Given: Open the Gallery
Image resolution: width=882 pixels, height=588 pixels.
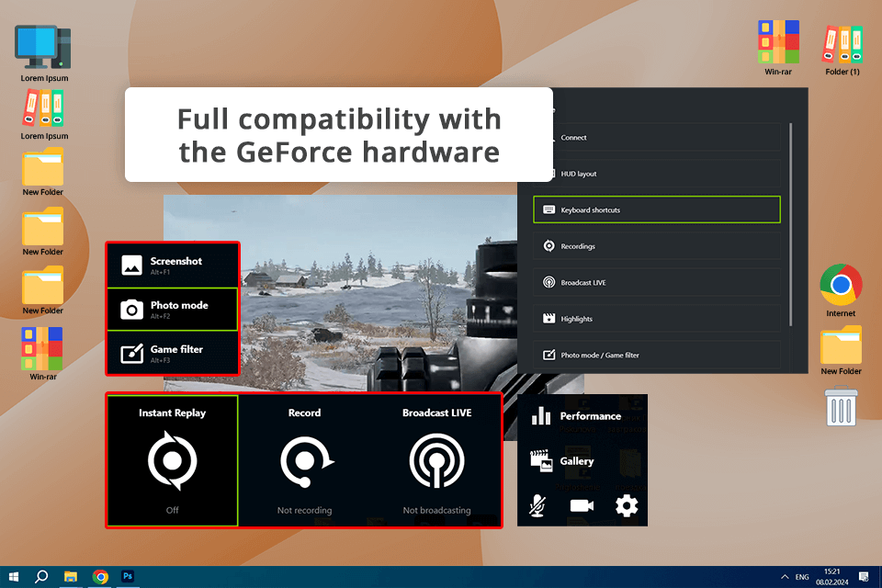Looking at the screenshot, I should (x=582, y=461).
